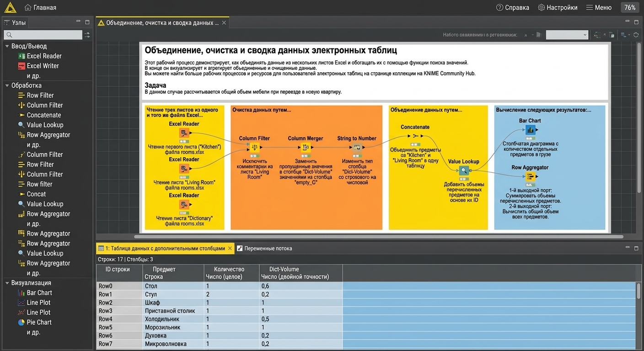Collapse the Визуализация category
Image resolution: width=644 pixels, height=351 pixels.
[7, 283]
